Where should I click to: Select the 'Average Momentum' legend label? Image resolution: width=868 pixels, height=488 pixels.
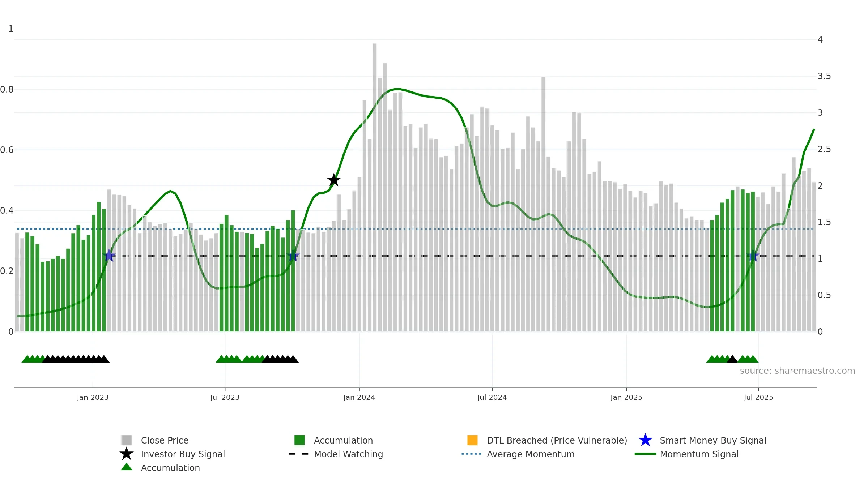pos(531,454)
